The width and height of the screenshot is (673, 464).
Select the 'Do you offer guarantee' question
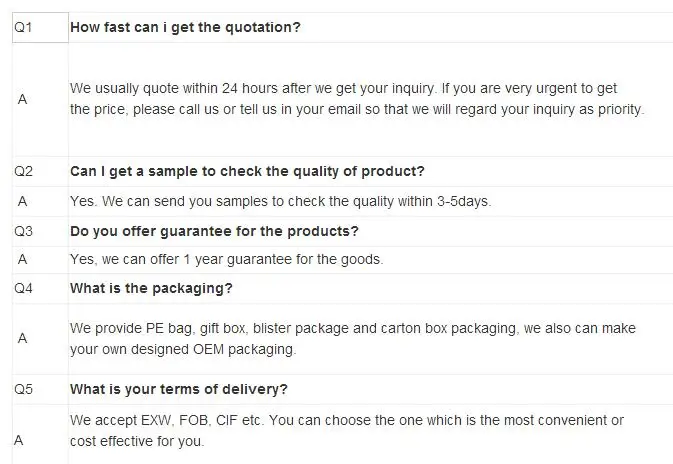(214, 231)
